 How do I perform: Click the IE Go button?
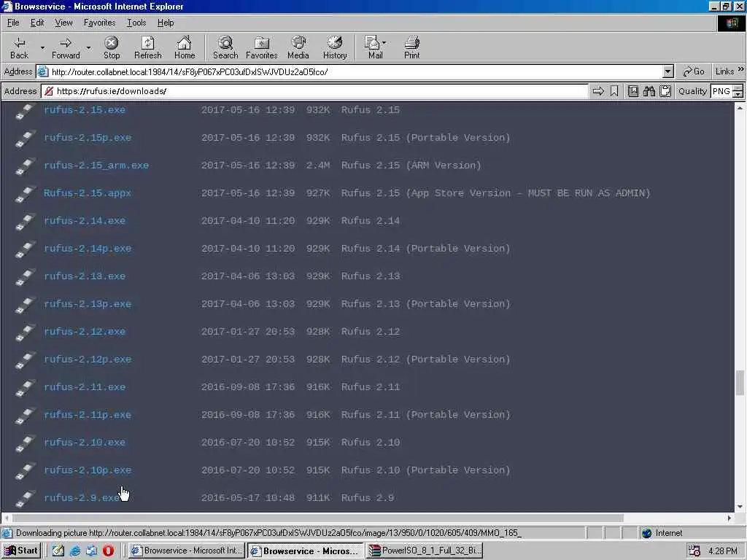point(694,71)
